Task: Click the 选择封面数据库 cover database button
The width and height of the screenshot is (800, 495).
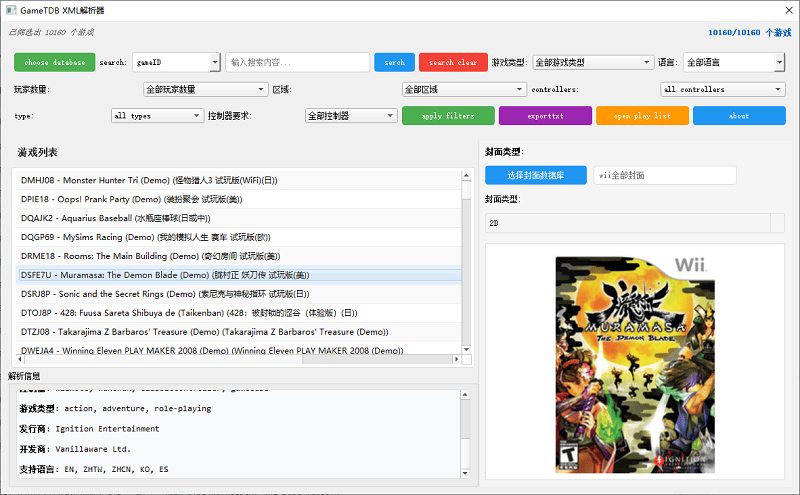Action: pos(536,175)
